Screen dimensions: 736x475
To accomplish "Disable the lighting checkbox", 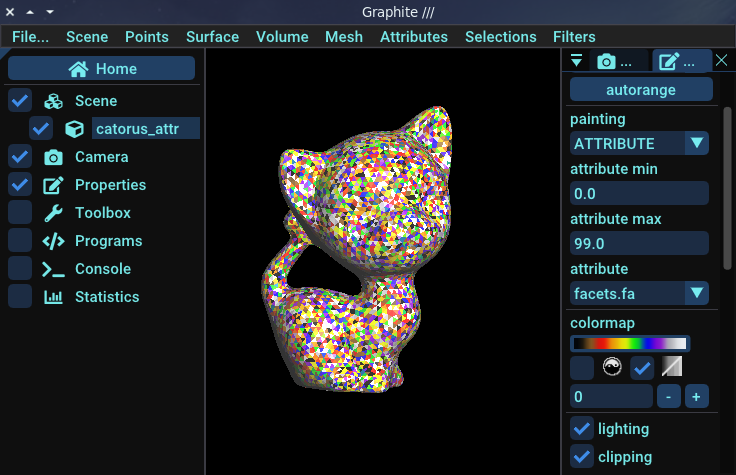I will (x=581, y=429).
